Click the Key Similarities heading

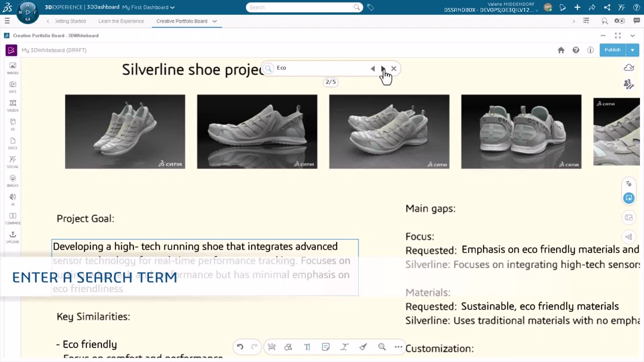[x=93, y=316]
